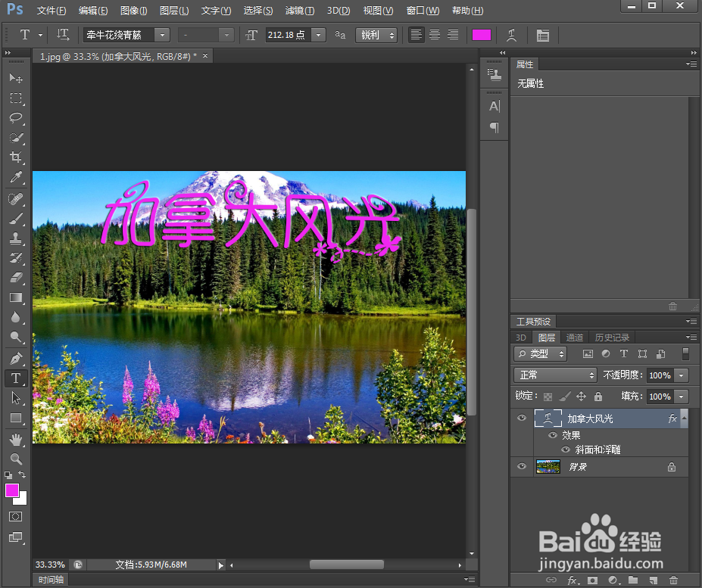This screenshot has width=702, height=588.
Task: Open the layer filter 类型 dropdown
Action: pyautogui.click(x=541, y=353)
